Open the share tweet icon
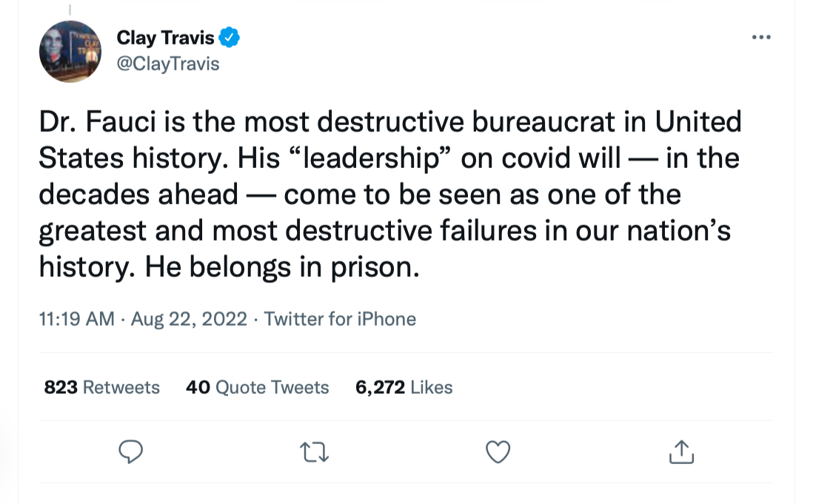The height and width of the screenshot is (504, 813). pyautogui.click(x=681, y=451)
